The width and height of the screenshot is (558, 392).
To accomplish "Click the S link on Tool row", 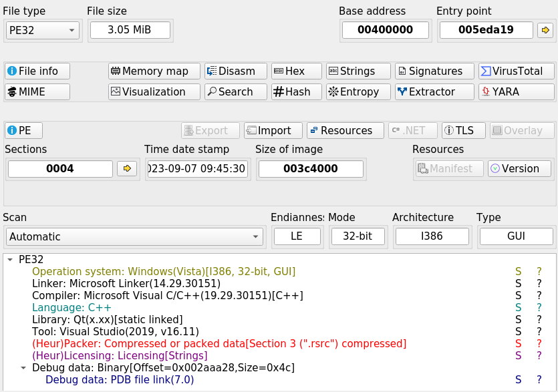I will [518, 332].
